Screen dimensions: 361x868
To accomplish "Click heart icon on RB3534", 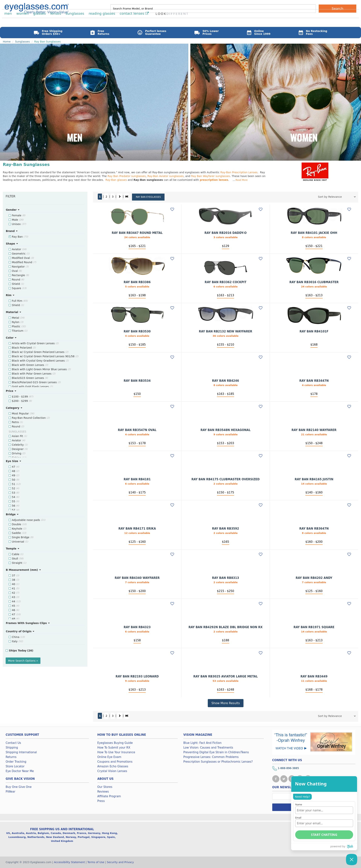I will click(172, 357).
